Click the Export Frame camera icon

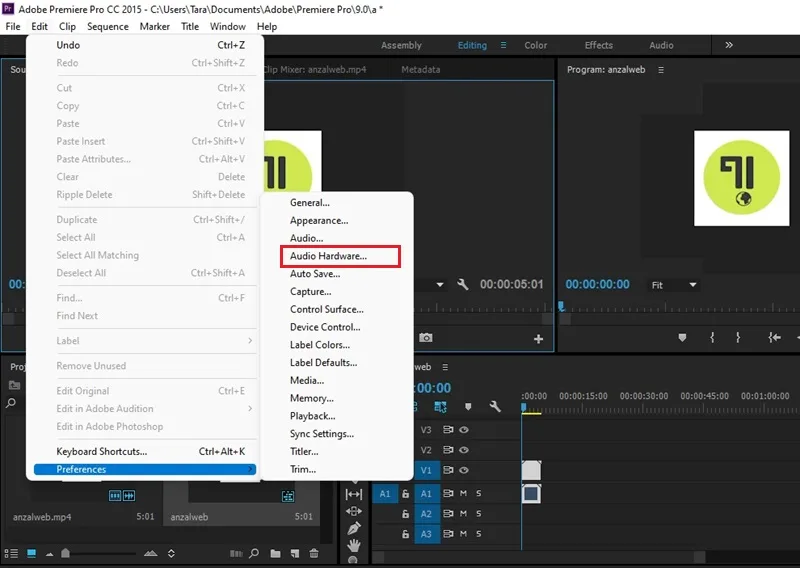[426, 338]
